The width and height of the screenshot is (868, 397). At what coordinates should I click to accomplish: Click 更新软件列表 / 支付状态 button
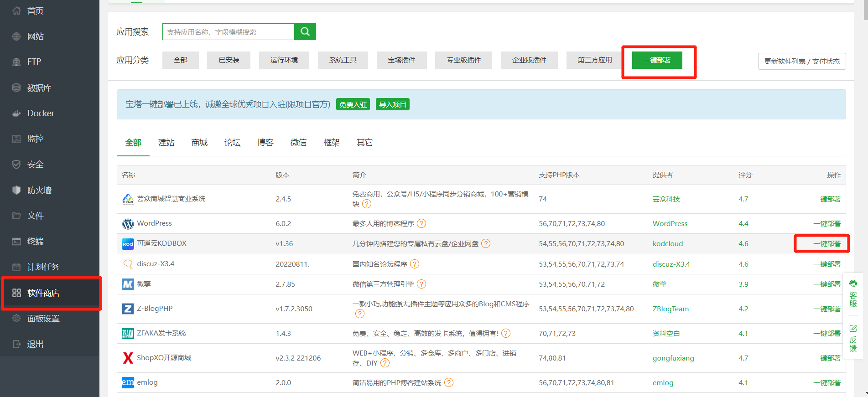(802, 62)
